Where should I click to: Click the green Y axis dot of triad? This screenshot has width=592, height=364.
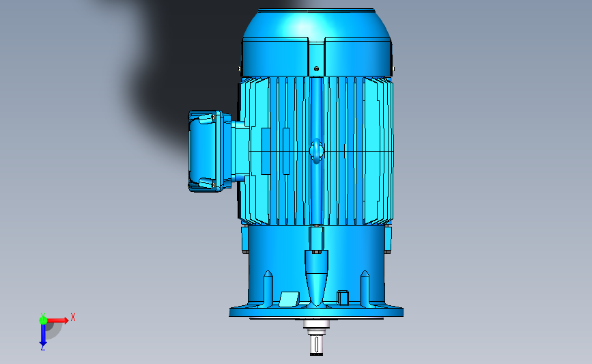tap(43, 320)
